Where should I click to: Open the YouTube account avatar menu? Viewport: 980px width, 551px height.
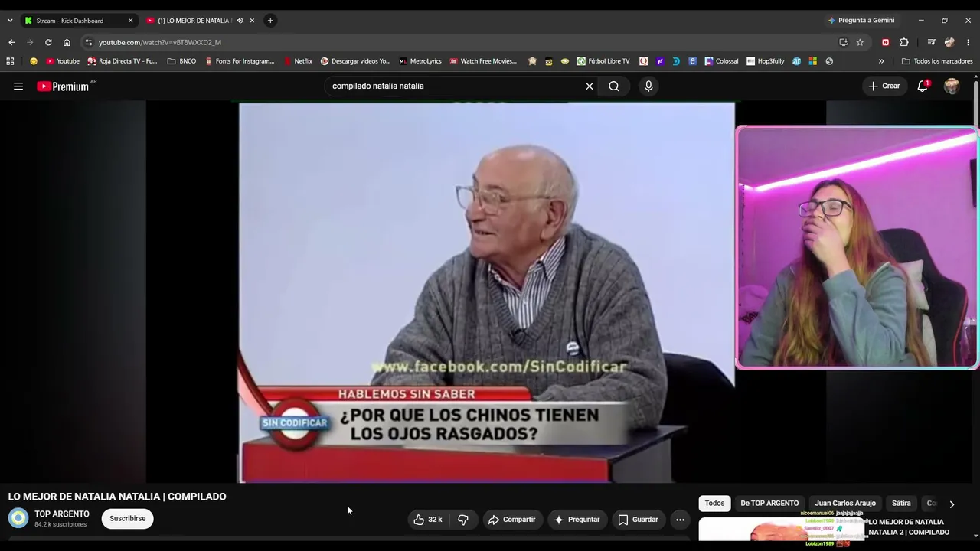(952, 86)
